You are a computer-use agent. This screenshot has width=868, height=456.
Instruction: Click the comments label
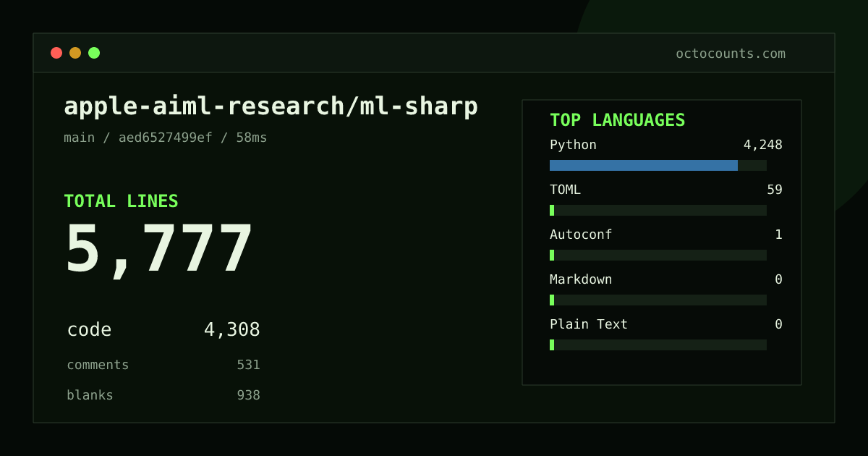98,365
